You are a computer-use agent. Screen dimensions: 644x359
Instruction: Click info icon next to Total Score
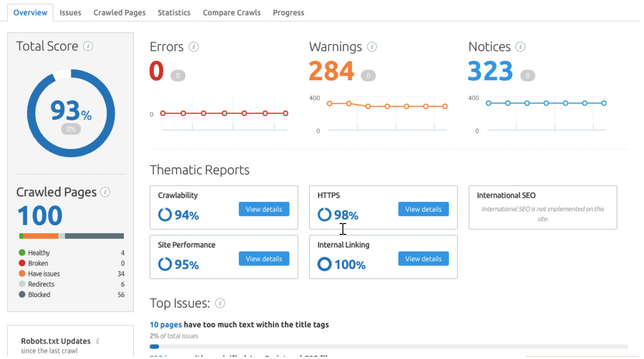tap(88, 46)
